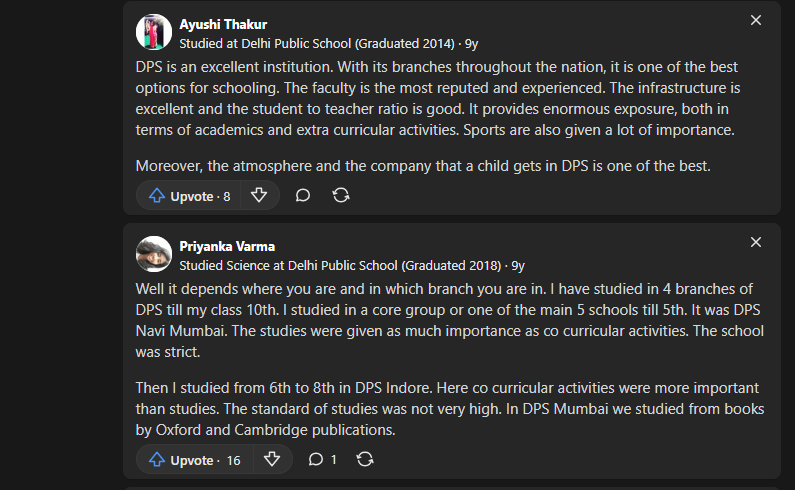Viewport: 795px width, 490px height.
Task: Reshare Priyanka Varma's answer
Action: (365, 460)
